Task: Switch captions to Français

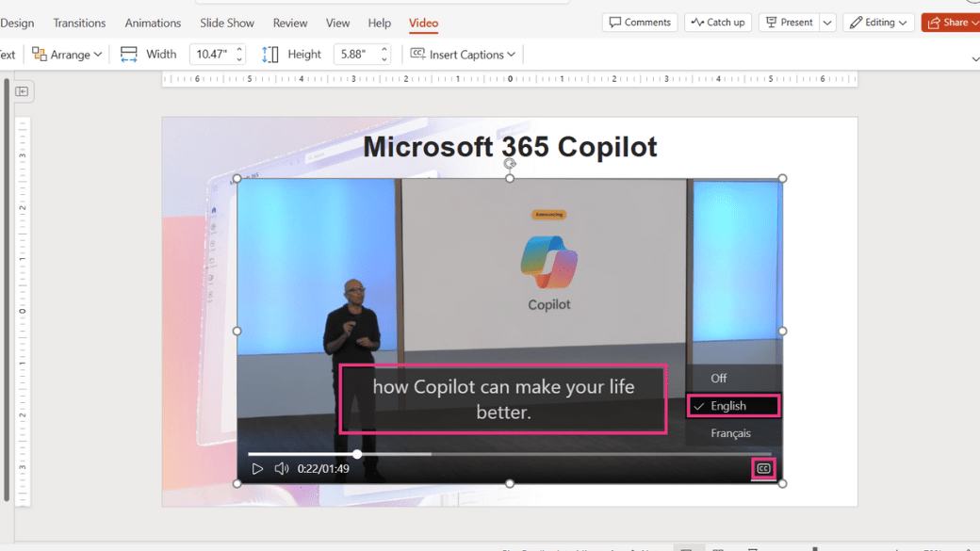Action: click(x=732, y=433)
